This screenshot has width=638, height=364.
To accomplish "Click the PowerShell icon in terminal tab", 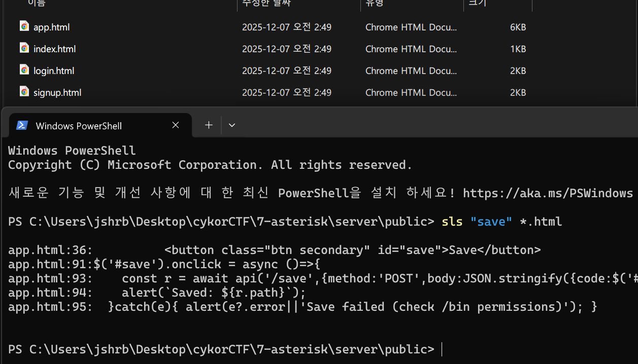I will click(22, 125).
